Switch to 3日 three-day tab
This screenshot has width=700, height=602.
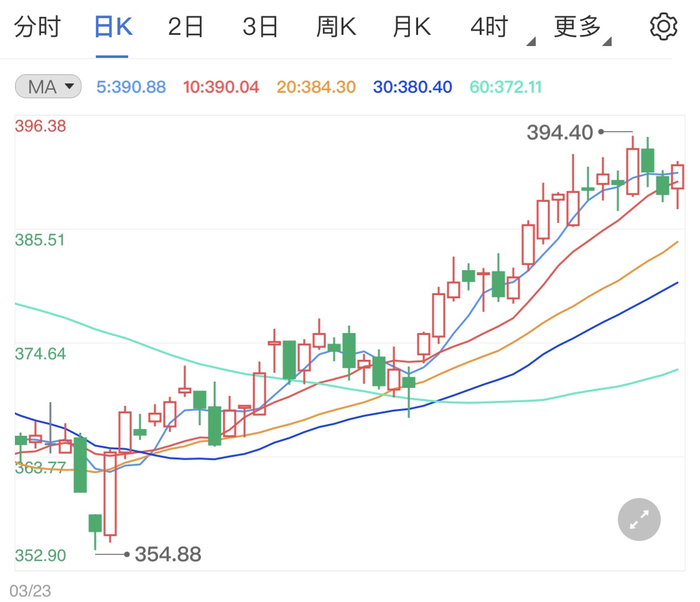click(x=260, y=27)
